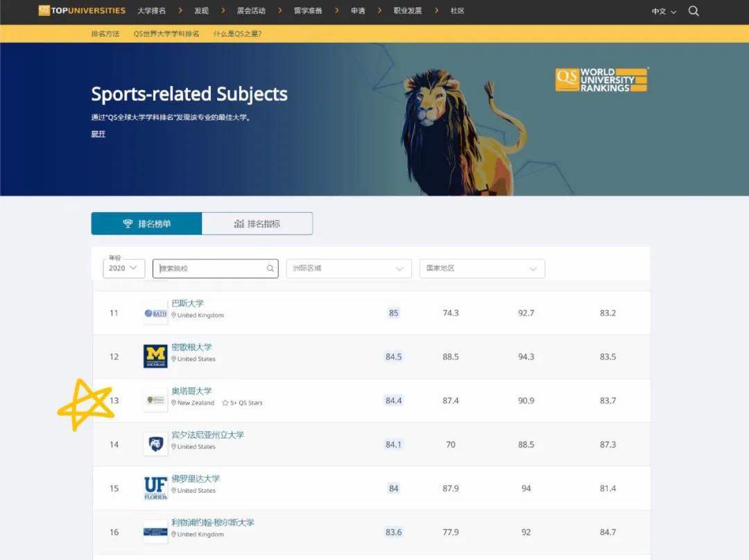Click United Kingdom location under 巴斯大学
Viewport: 749px width, 560px height.
tap(200, 315)
